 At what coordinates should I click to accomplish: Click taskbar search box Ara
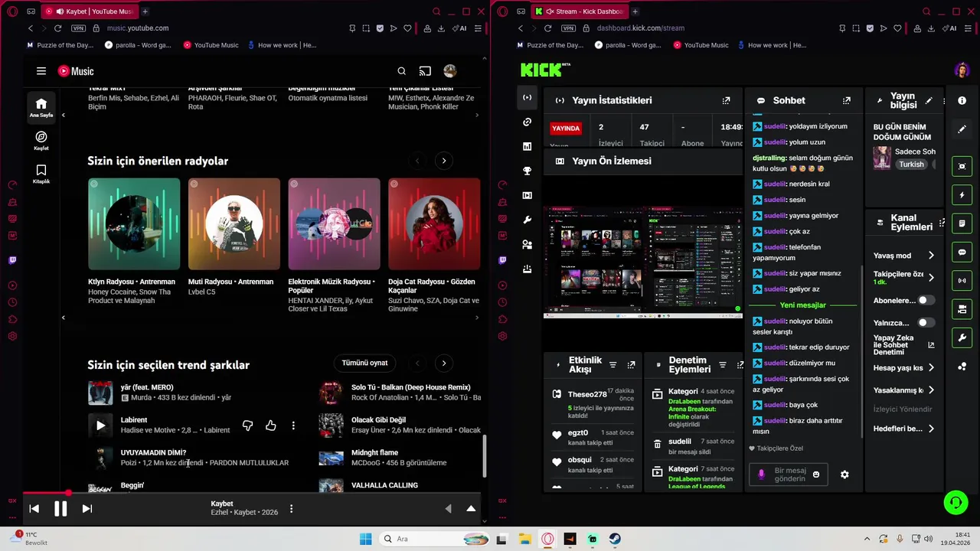pos(433,539)
